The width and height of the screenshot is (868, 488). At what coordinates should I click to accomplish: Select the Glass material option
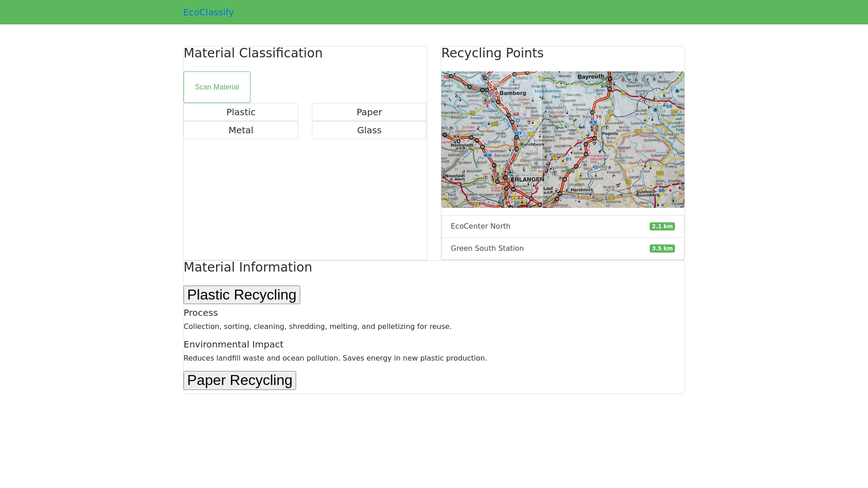coord(369,130)
